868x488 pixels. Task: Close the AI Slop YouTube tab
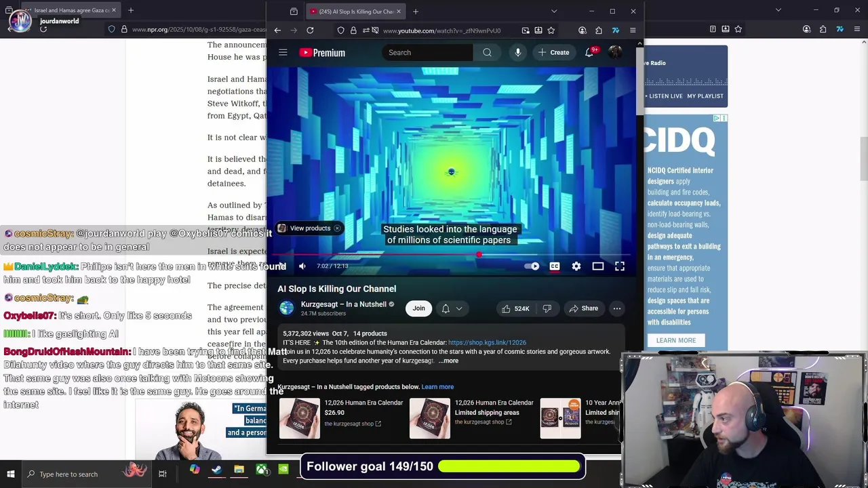399,12
